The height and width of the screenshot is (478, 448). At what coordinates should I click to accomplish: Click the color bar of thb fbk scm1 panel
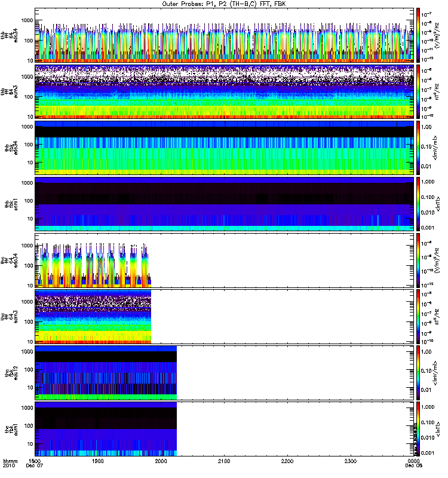[418, 204]
